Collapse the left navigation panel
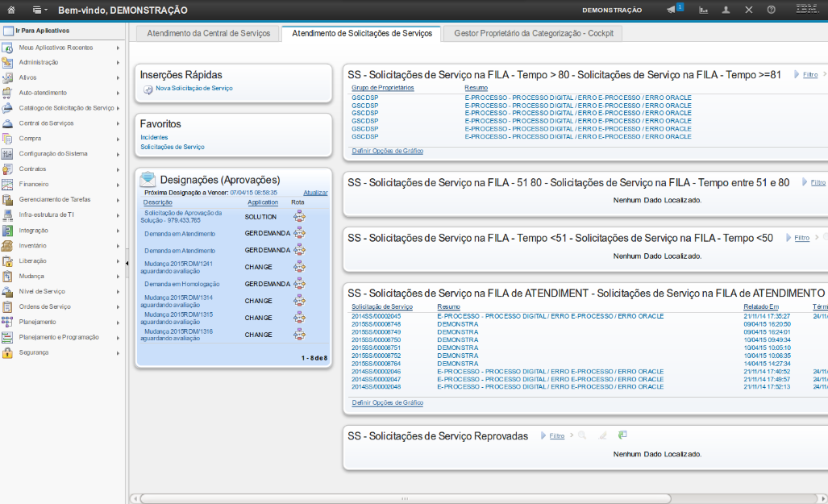Viewport: 828px width, 504px height. pos(127,263)
